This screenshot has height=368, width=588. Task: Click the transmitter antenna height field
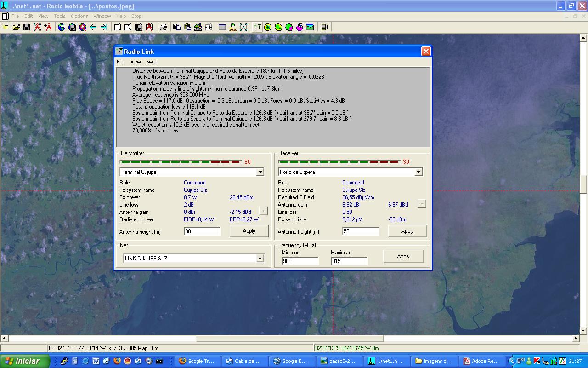pyautogui.click(x=202, y=231)
